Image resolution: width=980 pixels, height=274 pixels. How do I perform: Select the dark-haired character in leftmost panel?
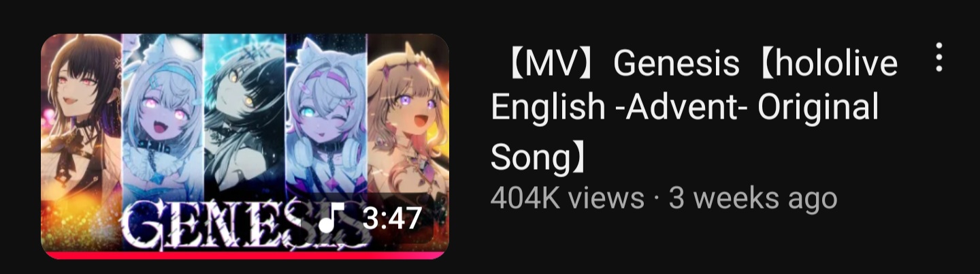(82, 123)
